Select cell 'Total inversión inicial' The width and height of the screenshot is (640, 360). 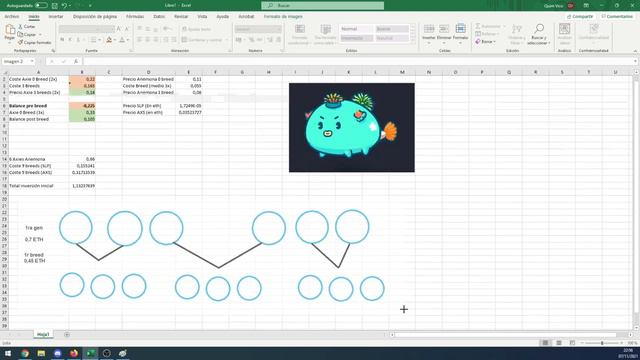(38, 186)
